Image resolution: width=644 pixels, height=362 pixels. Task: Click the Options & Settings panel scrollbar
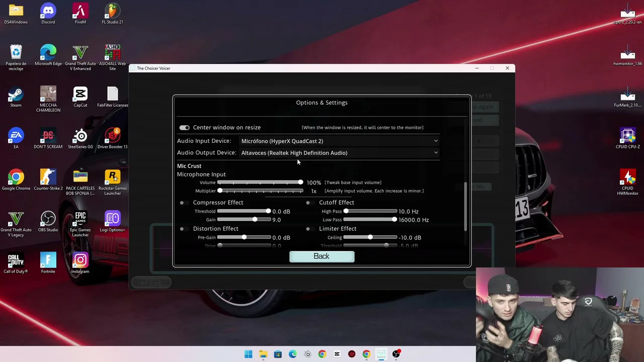pos(466,206)
